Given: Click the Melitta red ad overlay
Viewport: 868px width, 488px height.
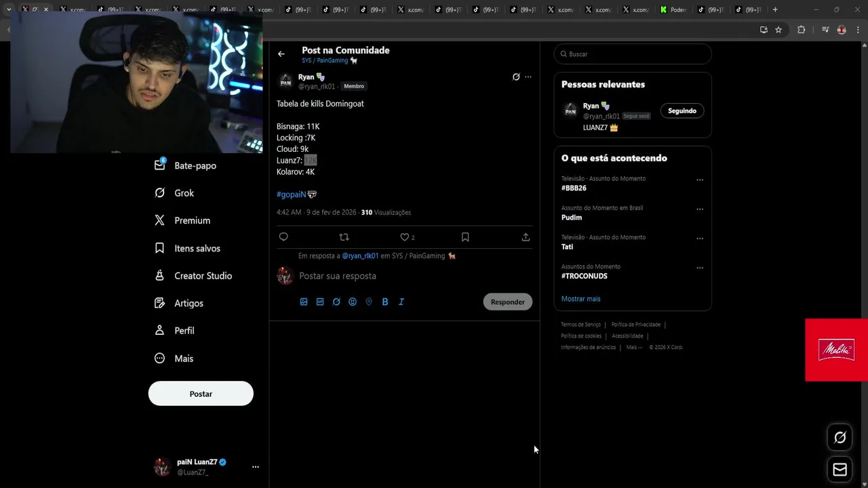Looking at the screenshot, I should point(836,350).
